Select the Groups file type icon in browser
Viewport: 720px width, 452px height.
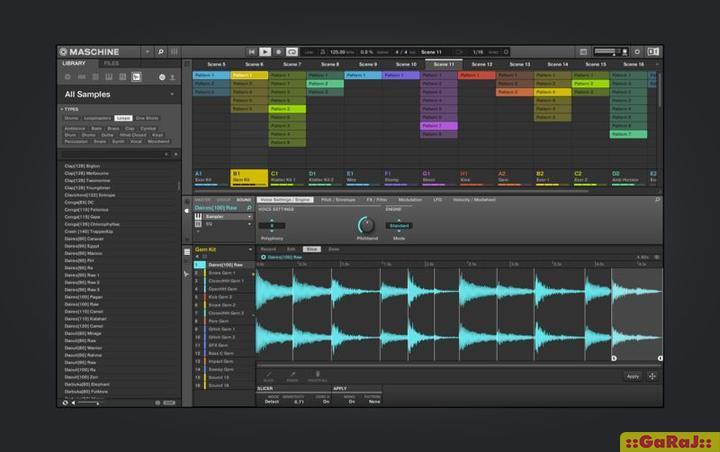tap(81, 77)
